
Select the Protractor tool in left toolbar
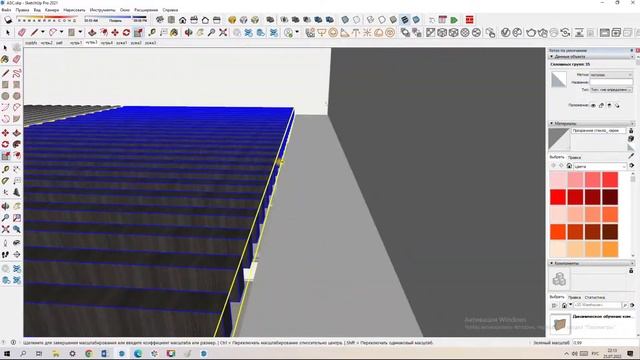pos(5,180)
